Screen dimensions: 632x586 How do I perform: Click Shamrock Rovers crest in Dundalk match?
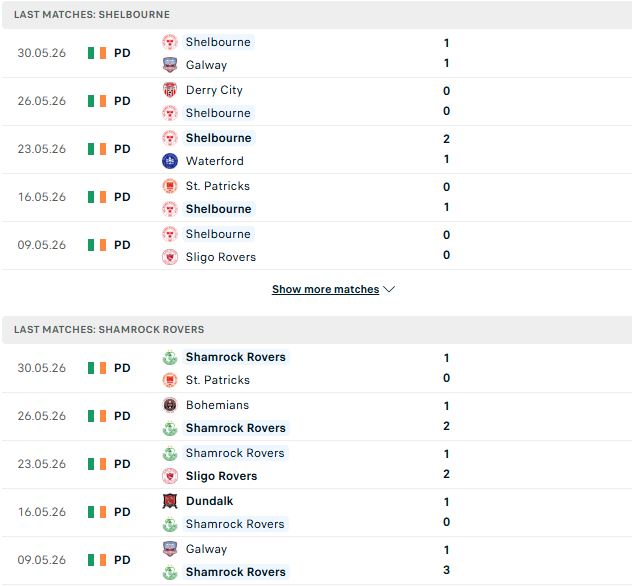pyautogui.click(x=170, y=524)
